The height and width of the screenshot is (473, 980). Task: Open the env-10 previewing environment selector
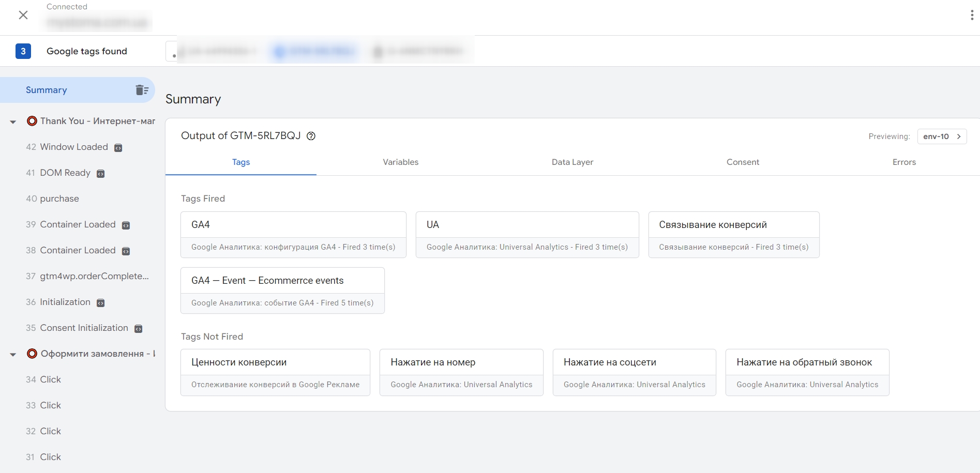tap(941, 136)
